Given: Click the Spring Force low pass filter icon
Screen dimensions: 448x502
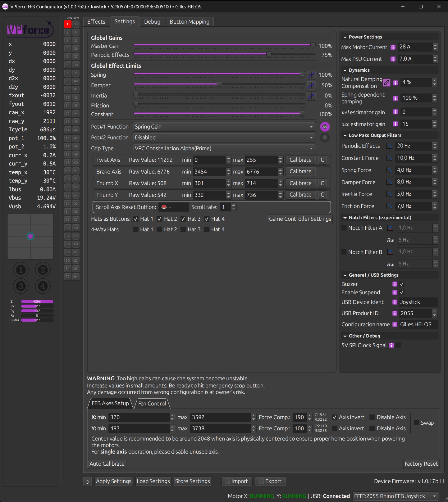Looking at the screenshot, I should [x=389, y=170].
